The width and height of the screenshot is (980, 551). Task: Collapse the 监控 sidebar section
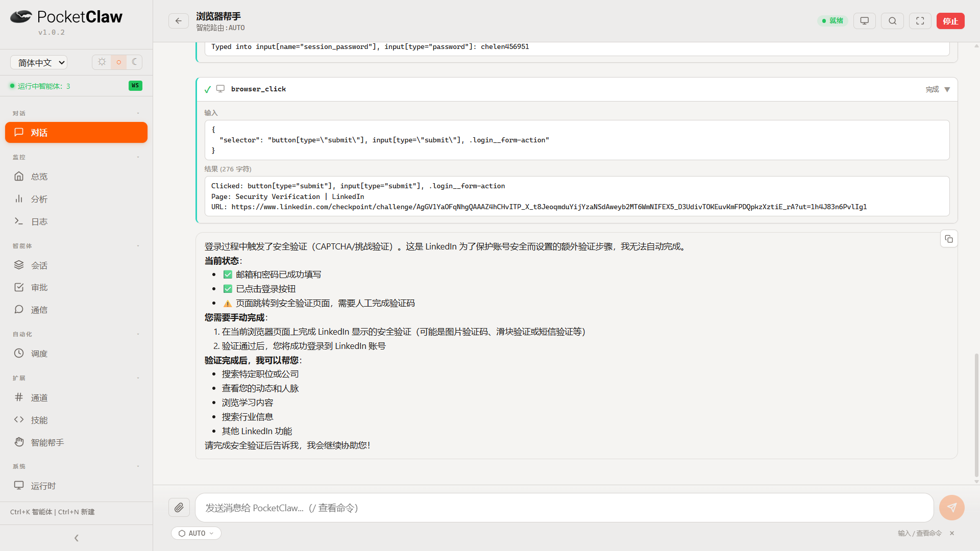[138, 157]
